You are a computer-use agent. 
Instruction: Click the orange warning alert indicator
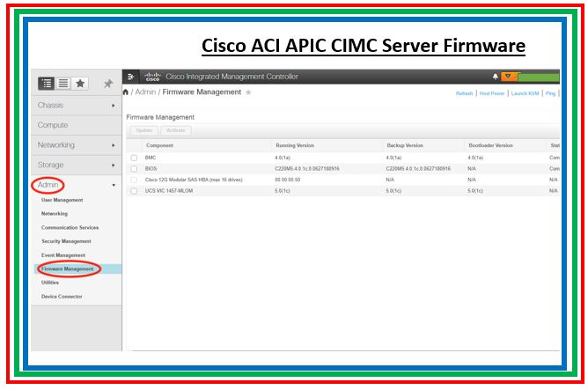[507, 77]
